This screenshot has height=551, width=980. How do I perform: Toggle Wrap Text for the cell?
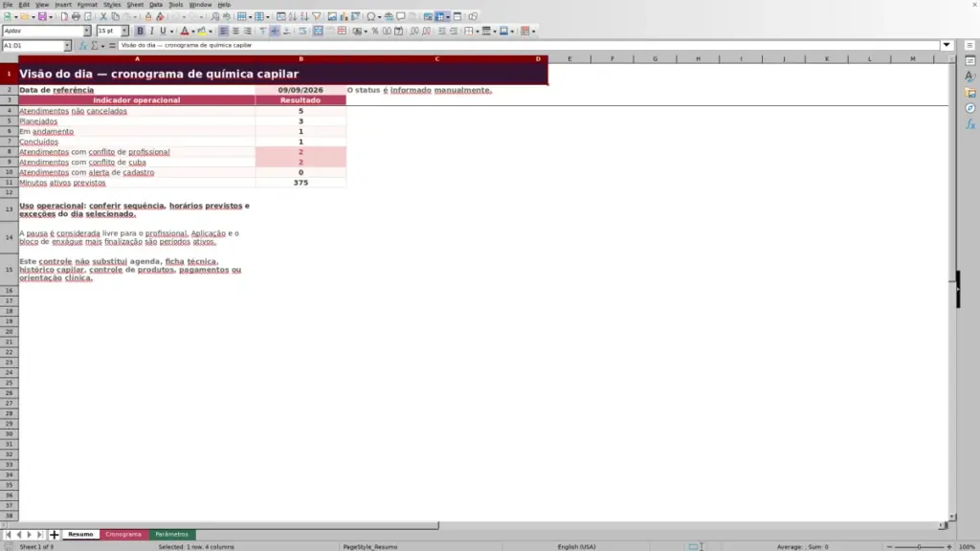pos(302,32)
